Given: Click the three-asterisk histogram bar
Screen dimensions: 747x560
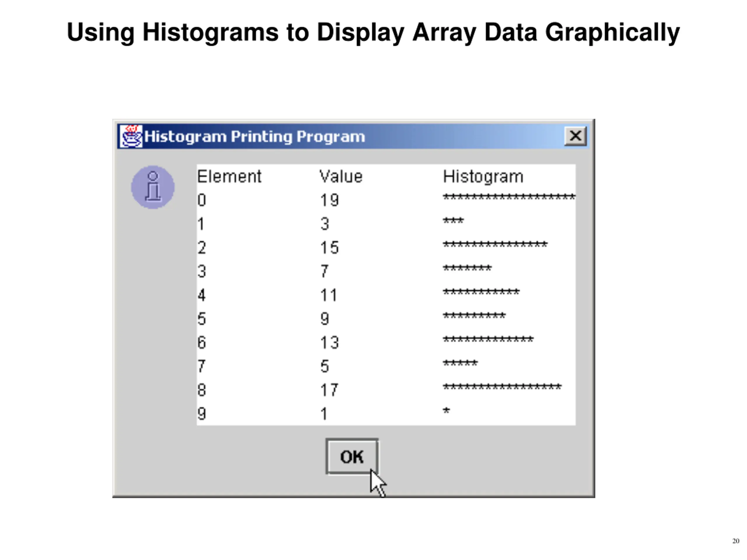Looking at the screenshot, I should [x=453, y=221].
